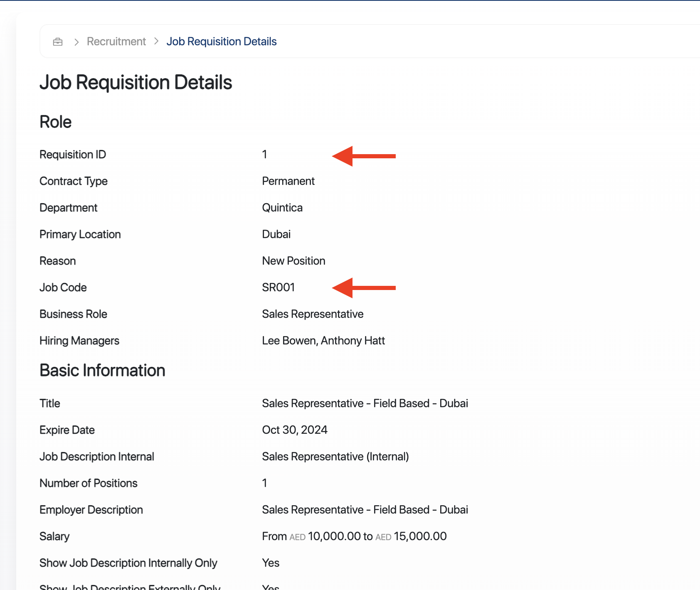
Task: Go to Recruitment breadcrumb link
Action: [x=116, y=42]
